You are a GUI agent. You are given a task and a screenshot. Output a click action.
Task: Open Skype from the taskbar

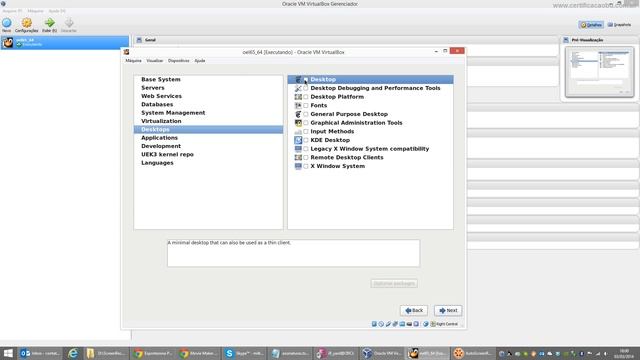[244, 353]
